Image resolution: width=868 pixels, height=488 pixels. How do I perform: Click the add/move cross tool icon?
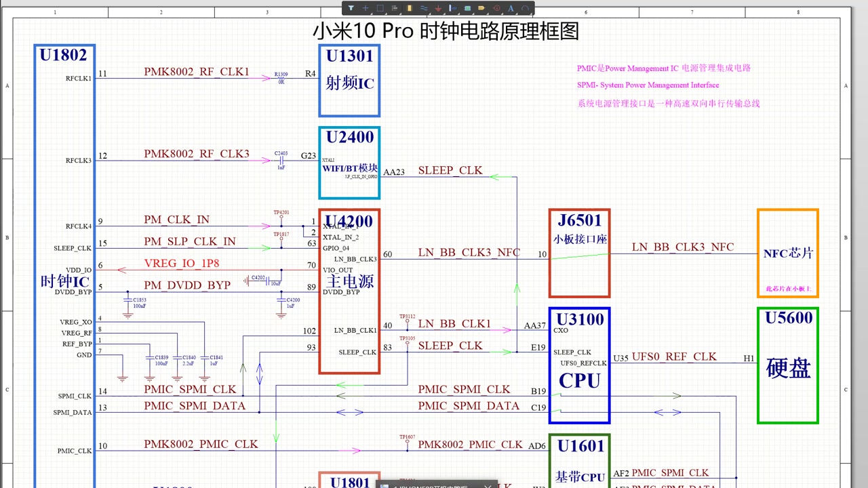click(x=366, y=8)
